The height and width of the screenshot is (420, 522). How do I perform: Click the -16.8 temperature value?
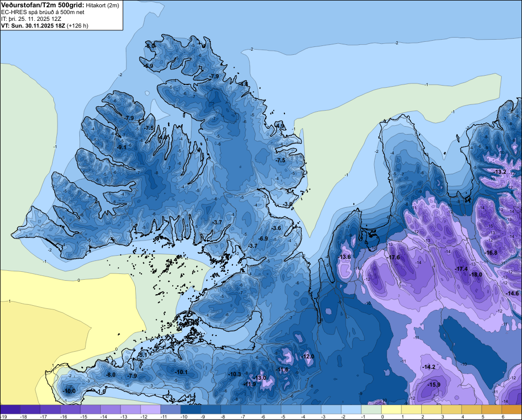tap(491, 253)
